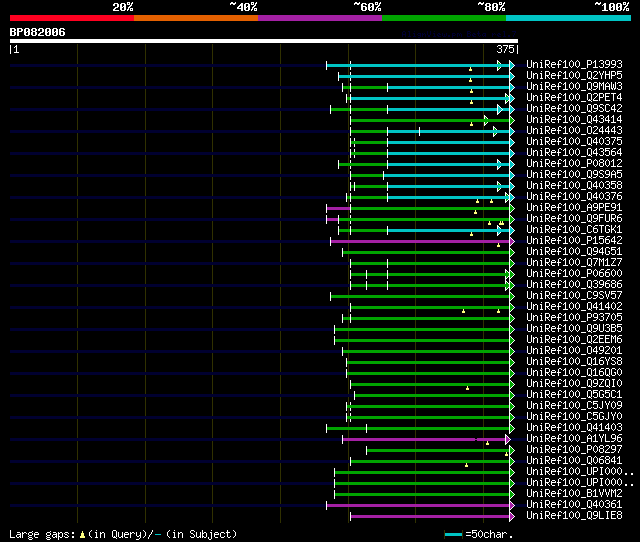Image resolution: width=640 pixels, height=542 pixels.
Task: Open UniRef100_A1YL96 hit name
Action: pos(574,439)
